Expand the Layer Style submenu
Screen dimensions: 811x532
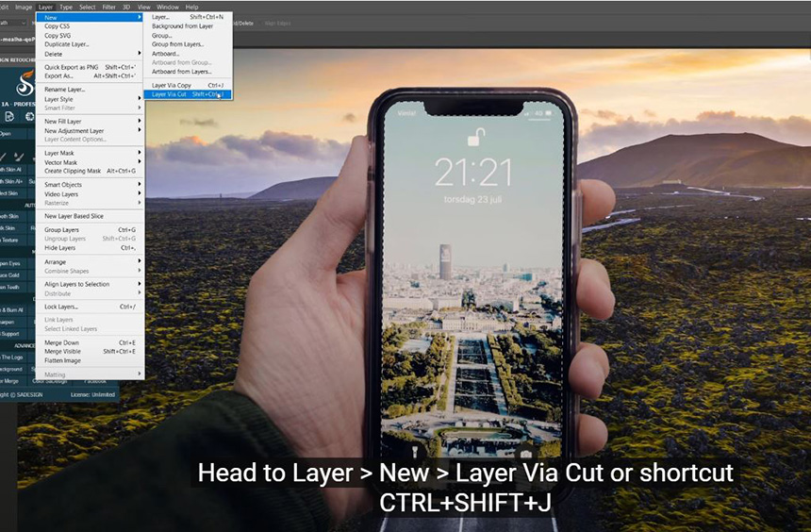90,99
